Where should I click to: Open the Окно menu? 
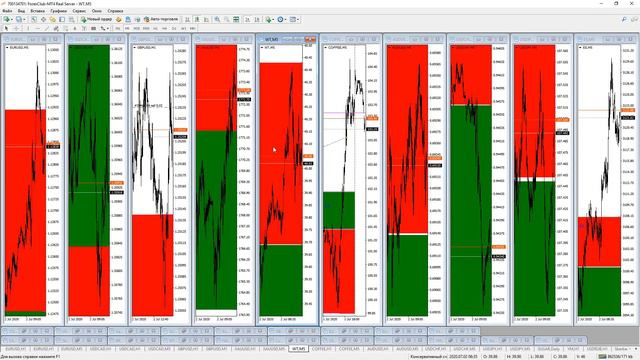coord(97,11)
